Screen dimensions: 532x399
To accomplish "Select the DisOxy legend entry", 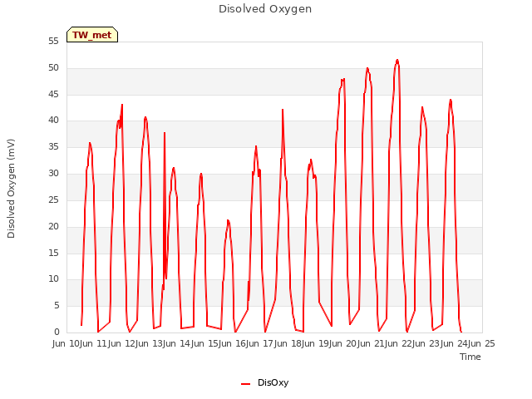I will tap(264, 382).
